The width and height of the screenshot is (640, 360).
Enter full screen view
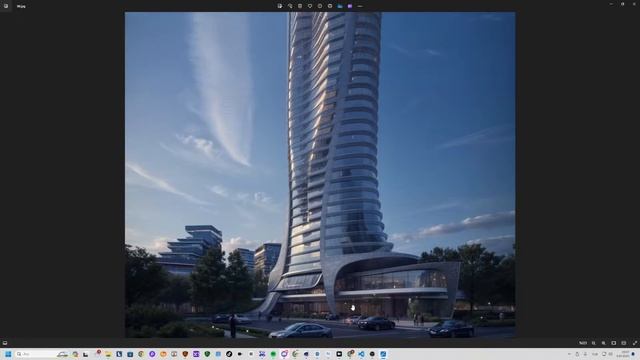[x=635, y=343]
